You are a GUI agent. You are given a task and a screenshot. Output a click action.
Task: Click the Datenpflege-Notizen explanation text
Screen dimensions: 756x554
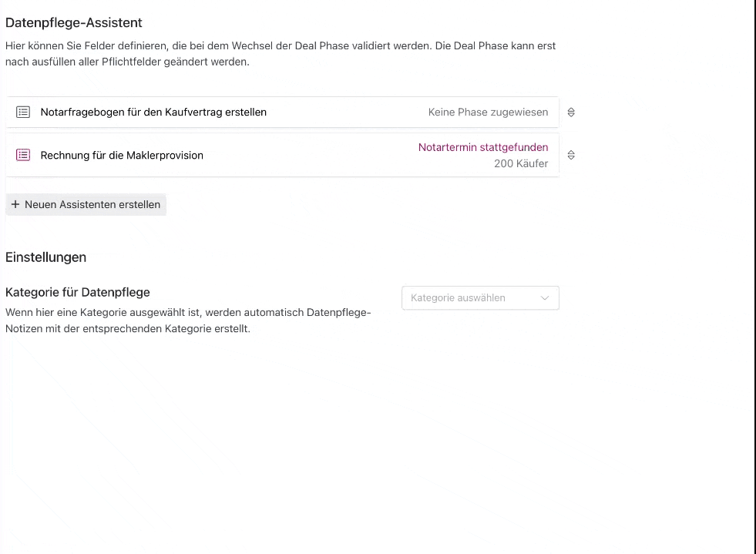[x=188, y=321]
